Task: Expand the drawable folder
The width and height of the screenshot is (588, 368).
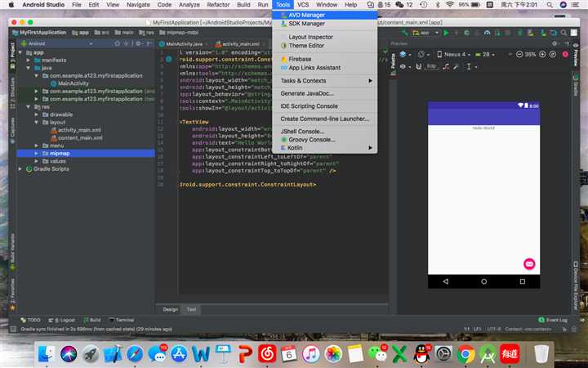Action: (x=37, y=114)
